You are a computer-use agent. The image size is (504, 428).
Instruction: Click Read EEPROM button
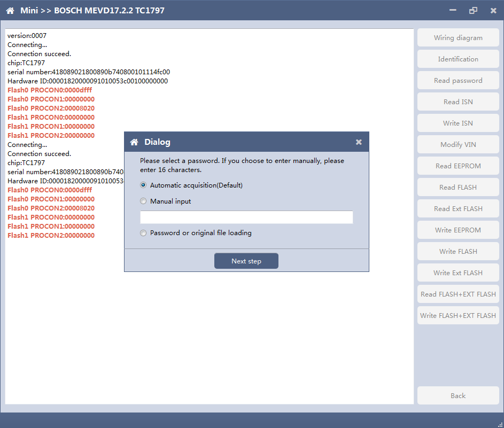[458, 166]
